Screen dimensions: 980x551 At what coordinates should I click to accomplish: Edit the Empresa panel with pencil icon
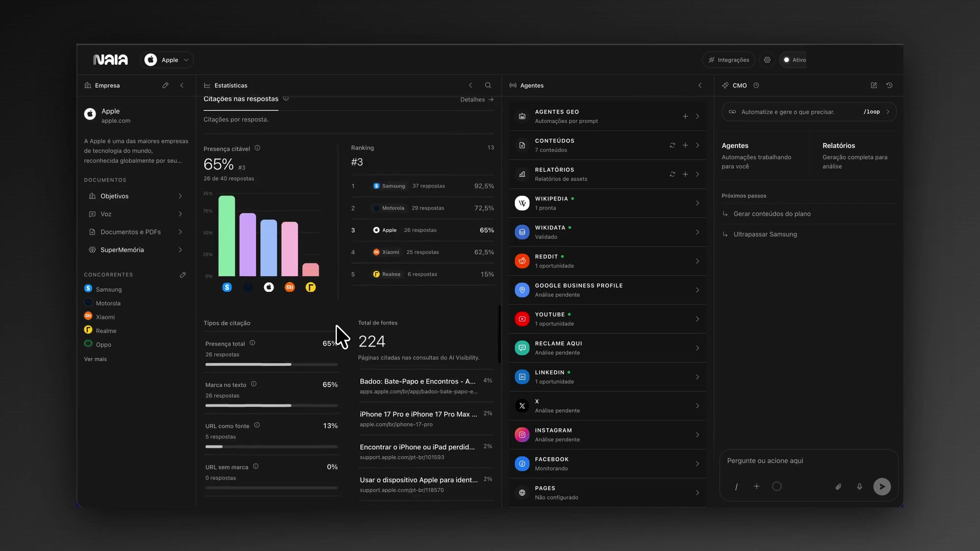[165, 85]
